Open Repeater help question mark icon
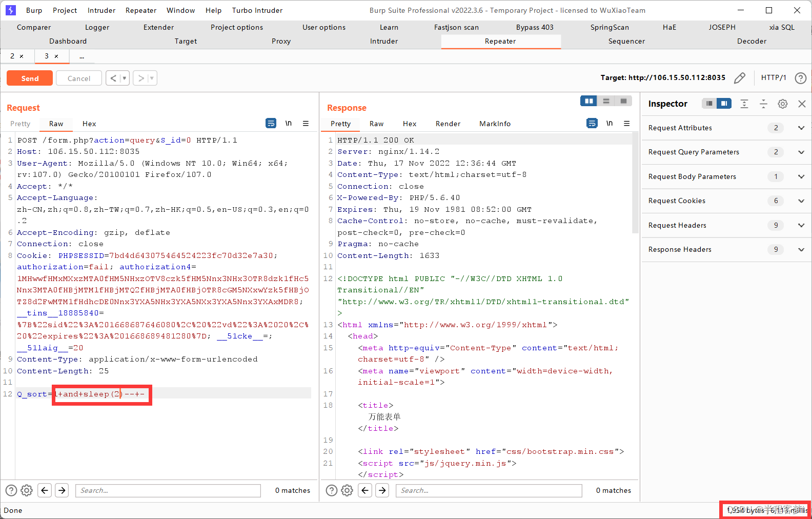 click(x=800, y=78)
